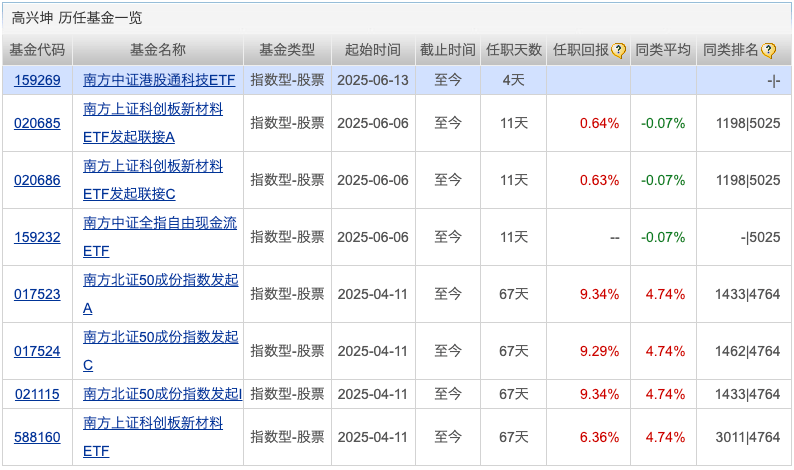Viewport: 794px width, 470px height.
Task: Click 9.34% return in 017523 row
Action: 600,294
